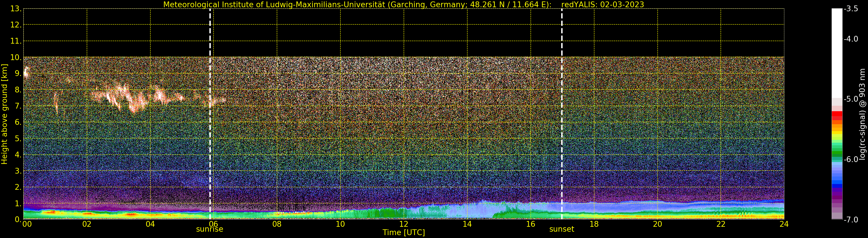Click the '24' time axis tick label
868x238 pixels.
[x=784, y=224]
